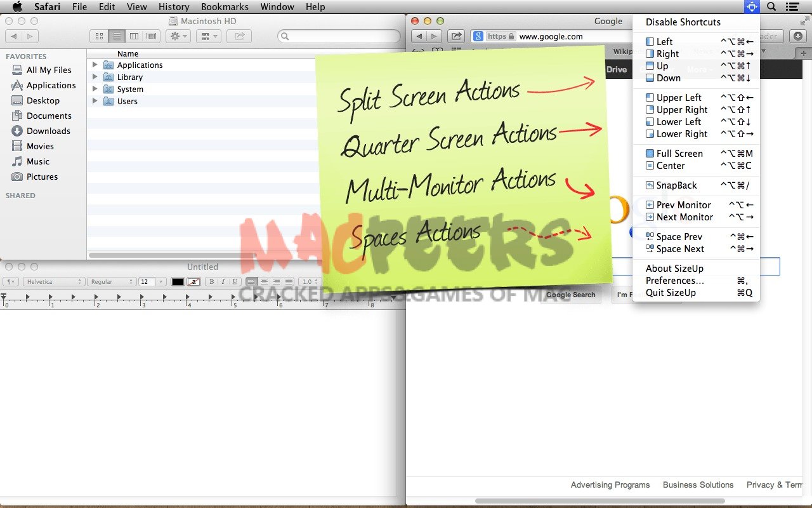The image size is (812, 508).
Task: Switch Finder to Cover Flow view
Action: click(151, 37)
